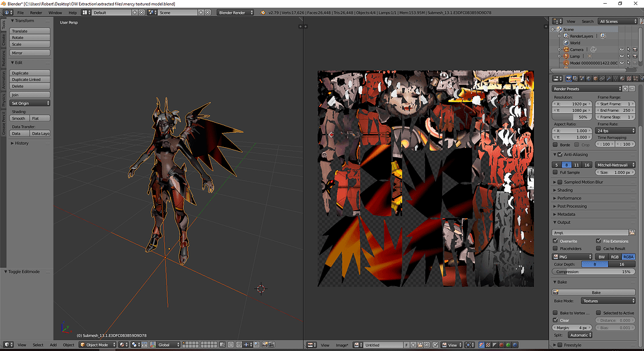Open the Help menu
The height and width of the screenshot is (351, 644).
(73, 13)
